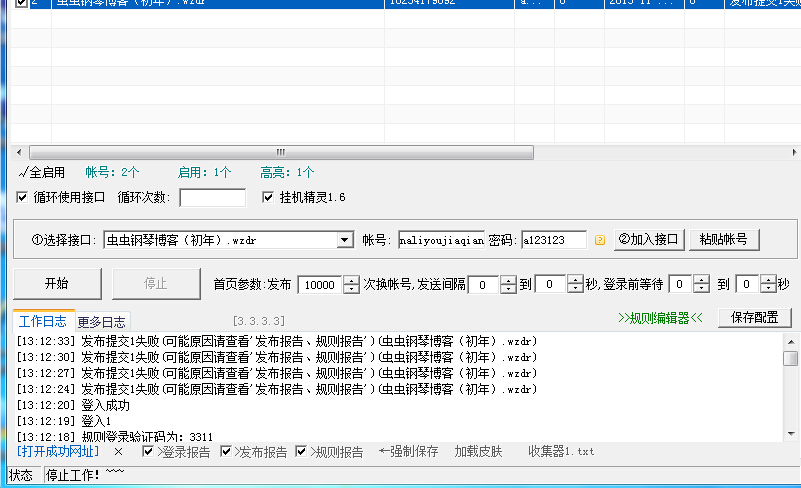The width and height of the screenshot is (801, 488).
Task: Click the log scrollbar up arrow
Action: [790, 341]
